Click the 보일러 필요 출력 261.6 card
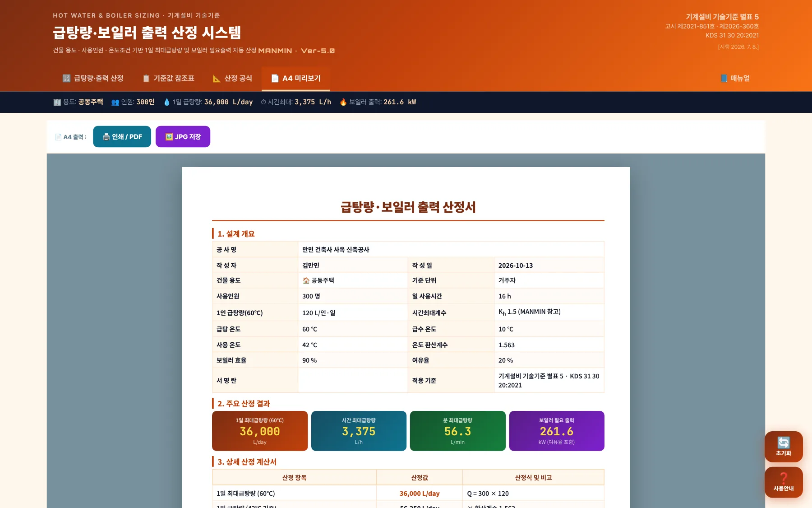Viewport: 812px width, 508px height. [x=557, y=431]
